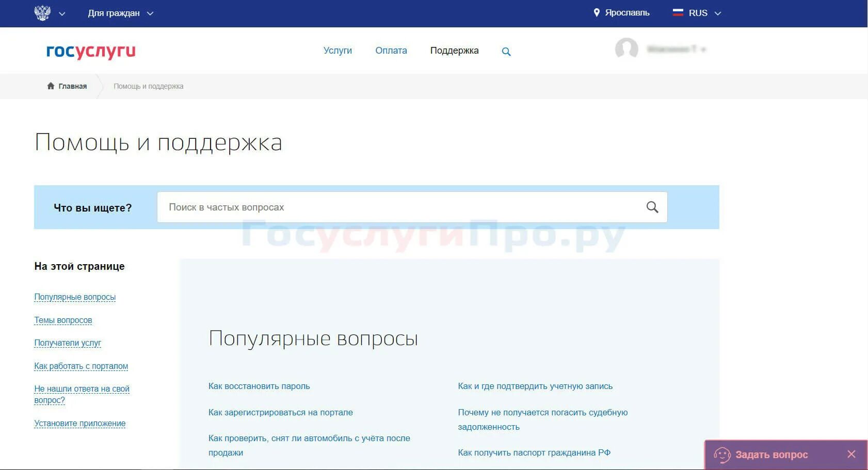Click the user avatar picture
The image size is (868, 470).
click(x=626, y=50)
